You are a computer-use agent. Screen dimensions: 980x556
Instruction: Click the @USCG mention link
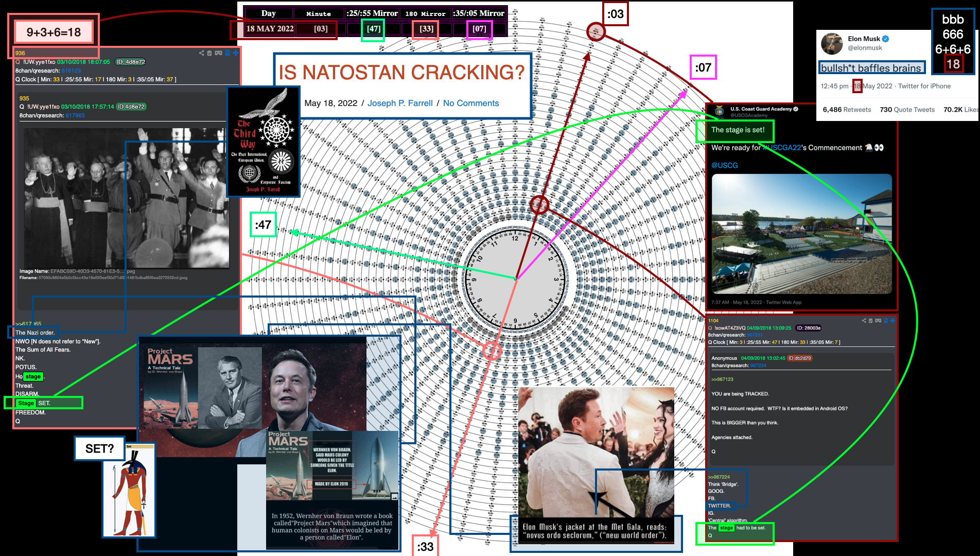pos(725,165)
